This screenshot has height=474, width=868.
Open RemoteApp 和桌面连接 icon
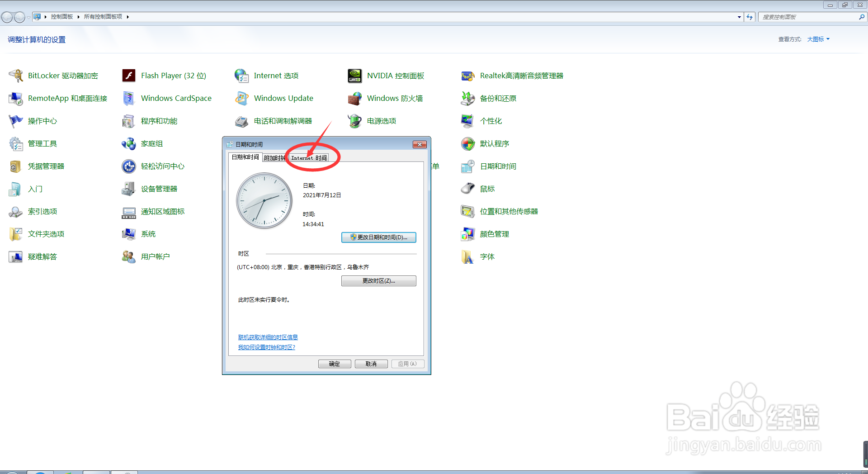pos(16,98)
